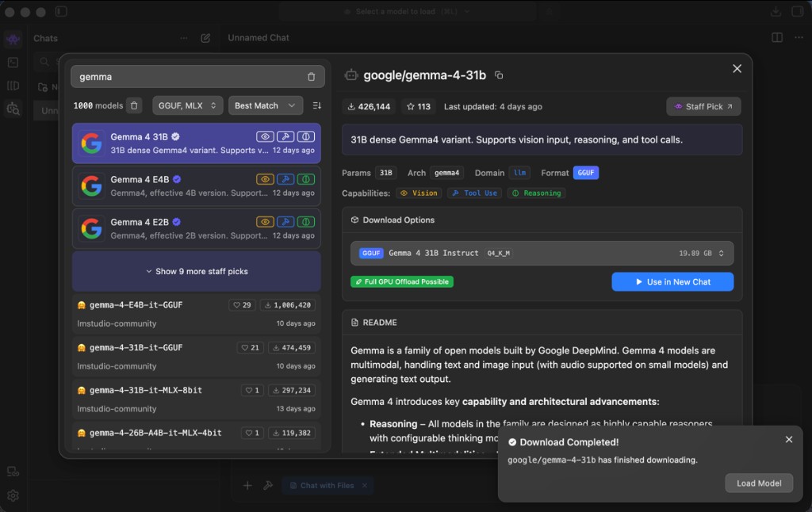Open the Best Match sort dropdown
The height and width of the screenshot is (512, 812).
265,105
